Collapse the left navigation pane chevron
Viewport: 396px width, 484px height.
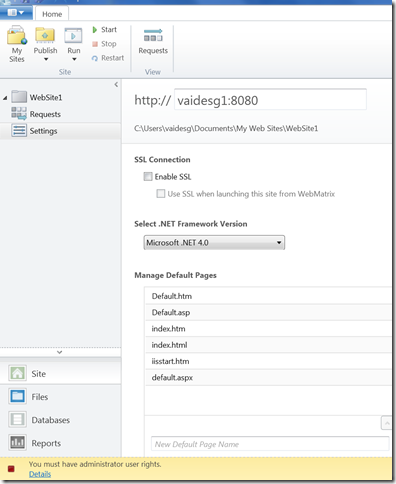[116, 85]
